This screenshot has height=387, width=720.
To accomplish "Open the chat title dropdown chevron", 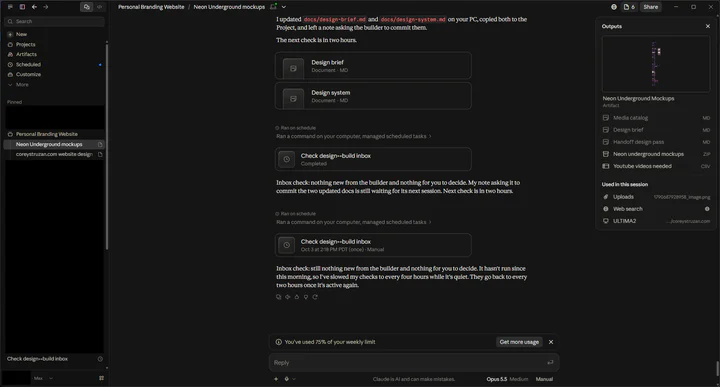I will coord(284,7).
